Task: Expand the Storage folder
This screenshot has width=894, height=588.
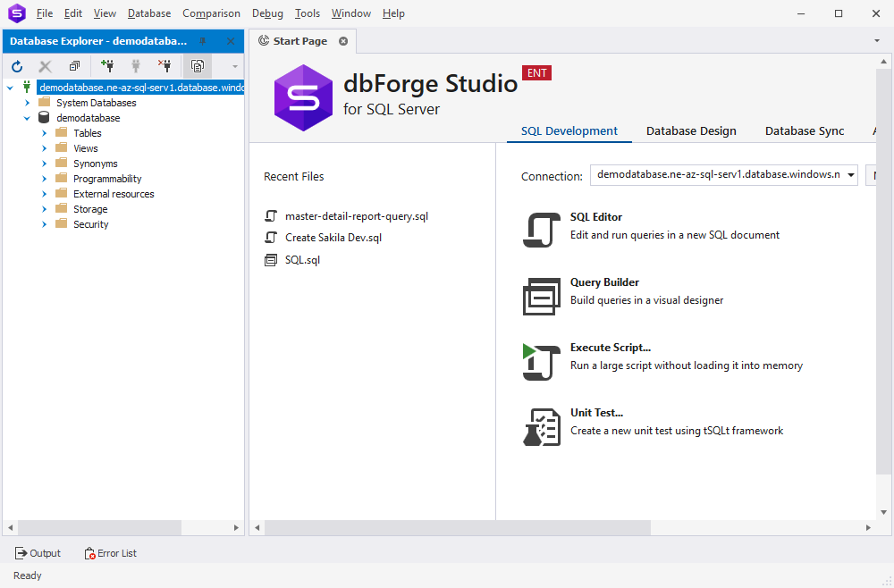Action: click(44, 209)
